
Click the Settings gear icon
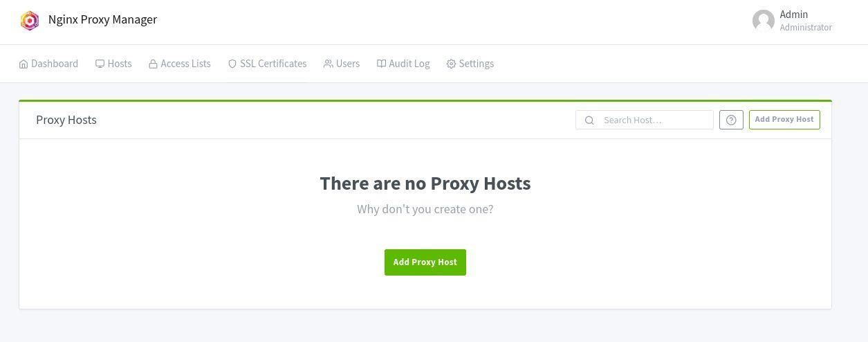tap(451, 64)
